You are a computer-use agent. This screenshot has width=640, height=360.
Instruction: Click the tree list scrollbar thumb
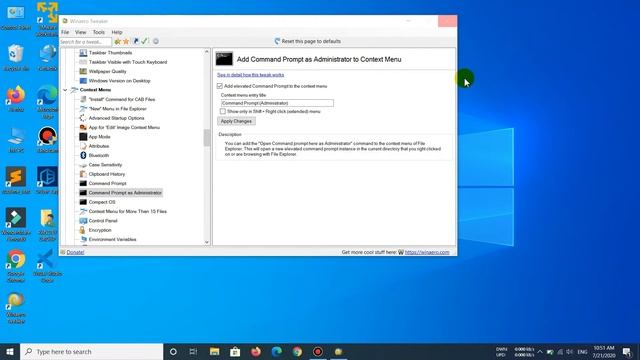point(207,138)
